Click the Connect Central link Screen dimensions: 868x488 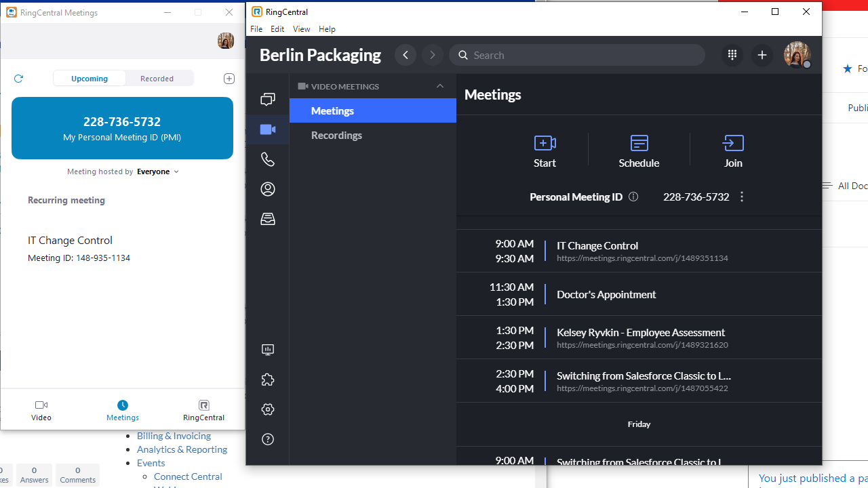pyautogui.click(x=188, y=476)
